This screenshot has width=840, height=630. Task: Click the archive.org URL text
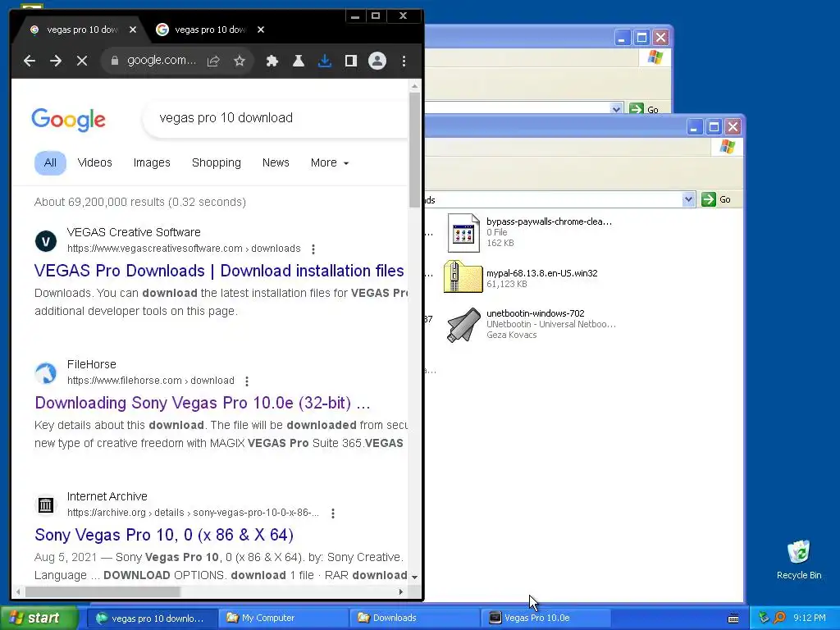193,513
